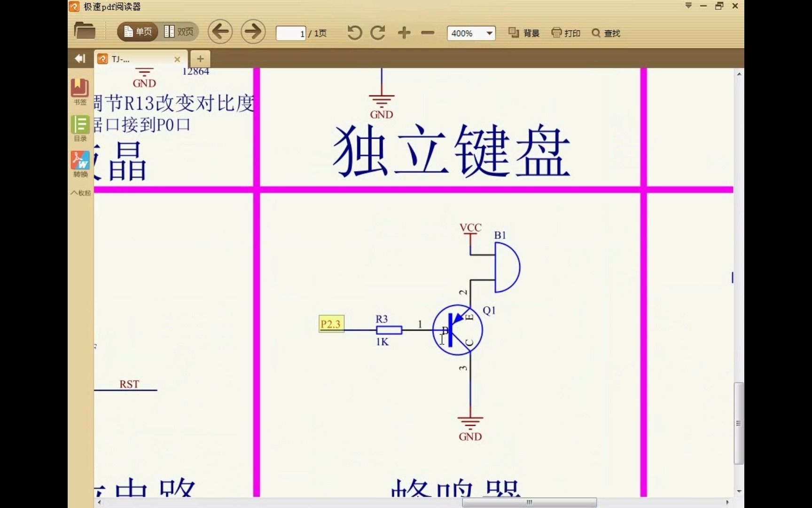The image size is (812, 508).
Task: Click the RST label on left
Action: (129, 384)
